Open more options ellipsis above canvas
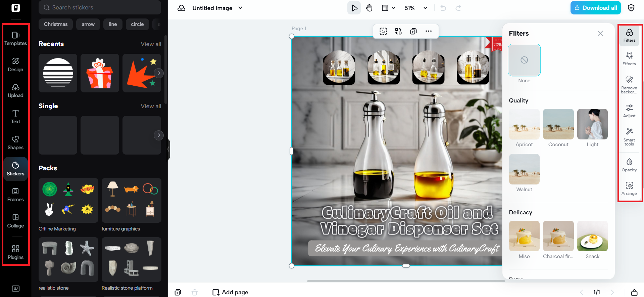 [x=428, y=31]
